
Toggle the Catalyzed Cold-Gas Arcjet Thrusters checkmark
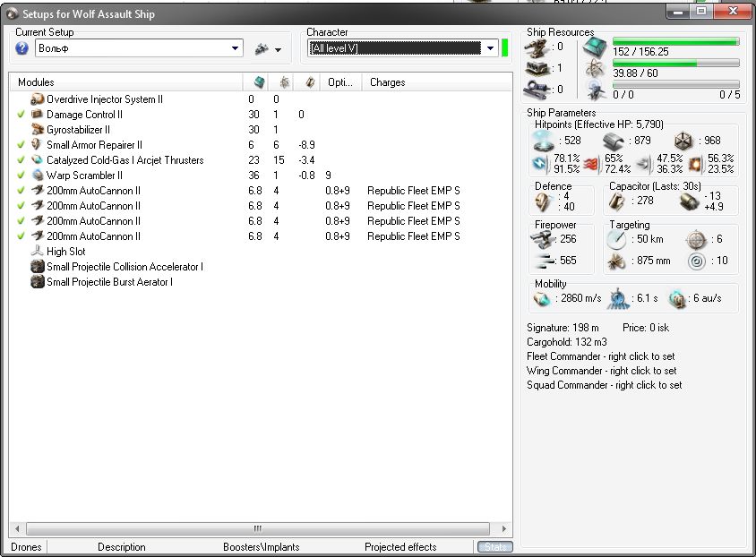21,160
